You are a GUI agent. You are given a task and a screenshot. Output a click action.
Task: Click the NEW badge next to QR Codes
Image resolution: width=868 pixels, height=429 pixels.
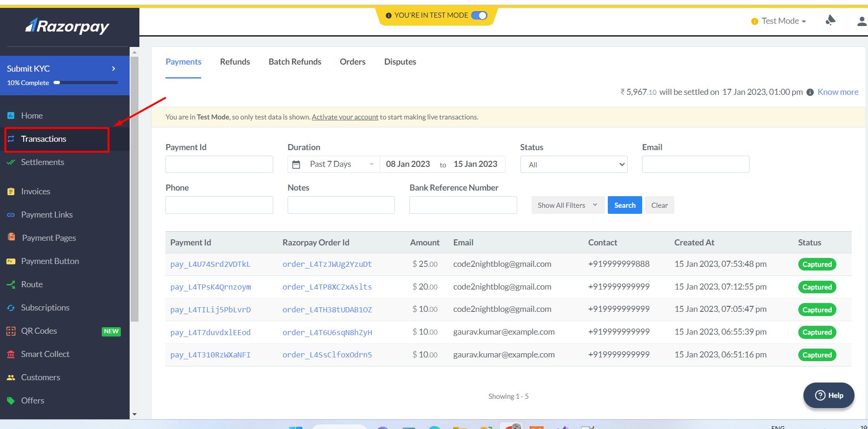tap(111, 331)
